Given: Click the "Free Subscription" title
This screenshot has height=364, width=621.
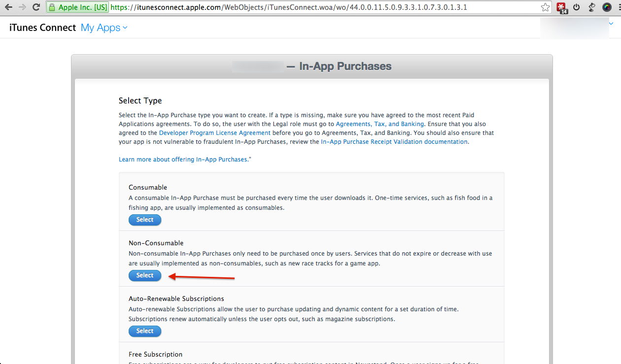Looking at the screenshot, I should tap(156, 354).
